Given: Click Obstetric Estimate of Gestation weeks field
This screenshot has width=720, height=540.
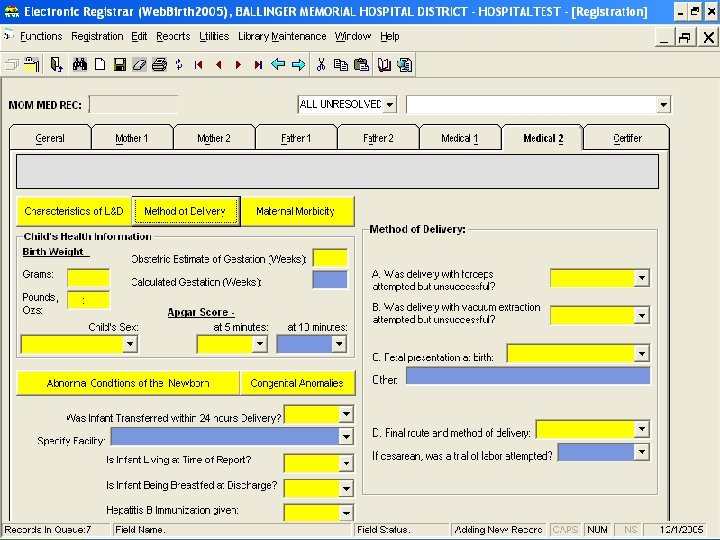Looking at the screenshot, I should pyautogui.click(x=330, y=258).
